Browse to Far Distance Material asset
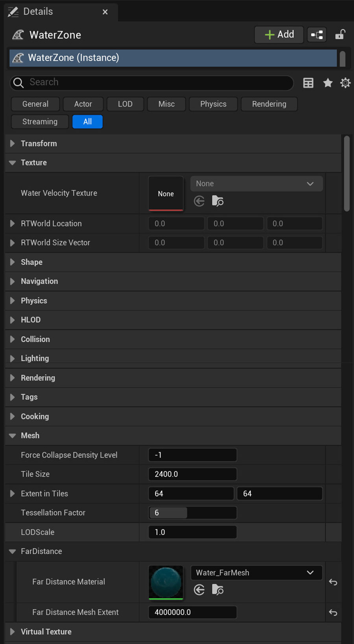This screenshot has width=354, height=644. (218, 590)
